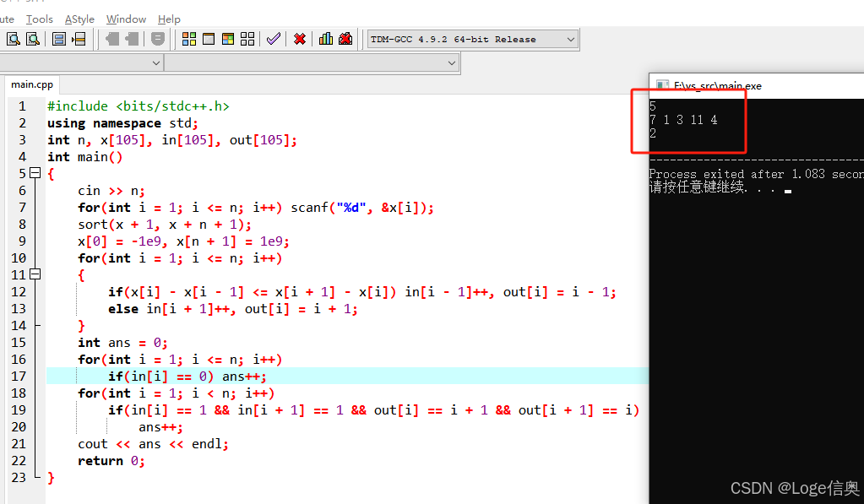Click the Goto Function icon
Viewport: 864px width, 504px height.
click(x=59, y=39)
